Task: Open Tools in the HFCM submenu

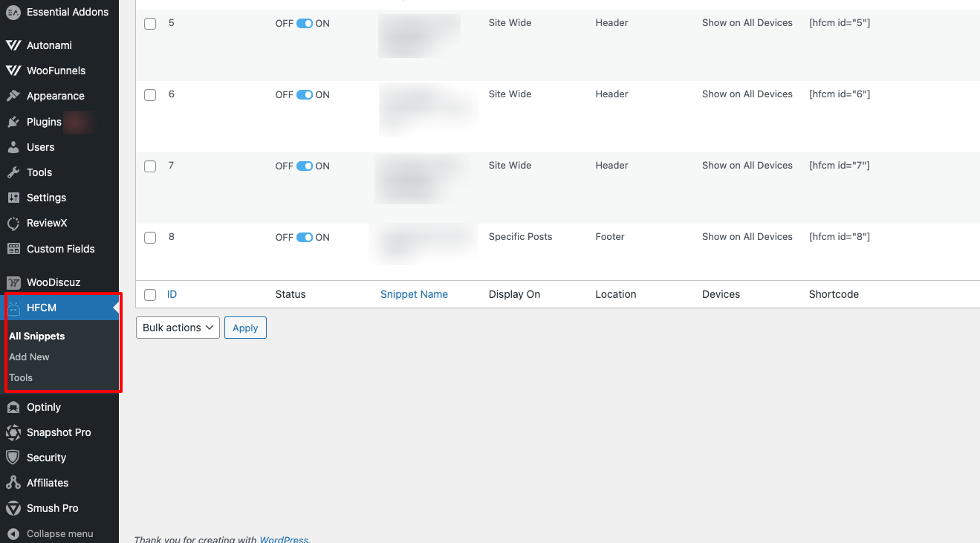Action: coord(21,377)
